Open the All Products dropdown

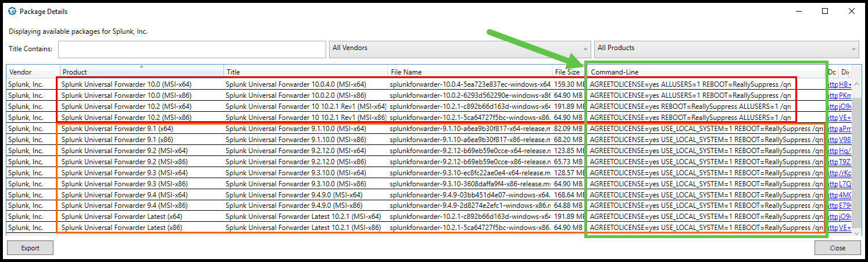tap(726, 48)
